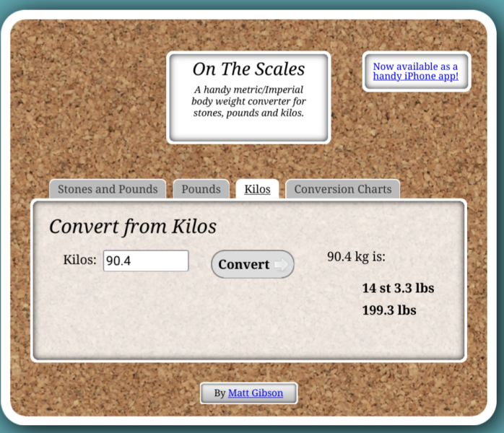
Task: Open the 'handy iPhone app!' link
Action: 416,76
